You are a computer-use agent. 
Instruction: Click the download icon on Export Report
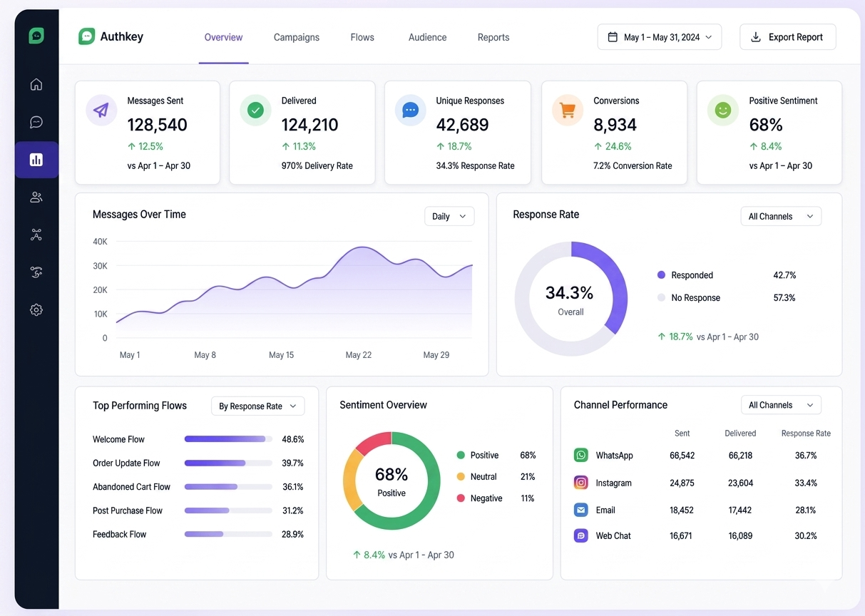coord(756,37)
